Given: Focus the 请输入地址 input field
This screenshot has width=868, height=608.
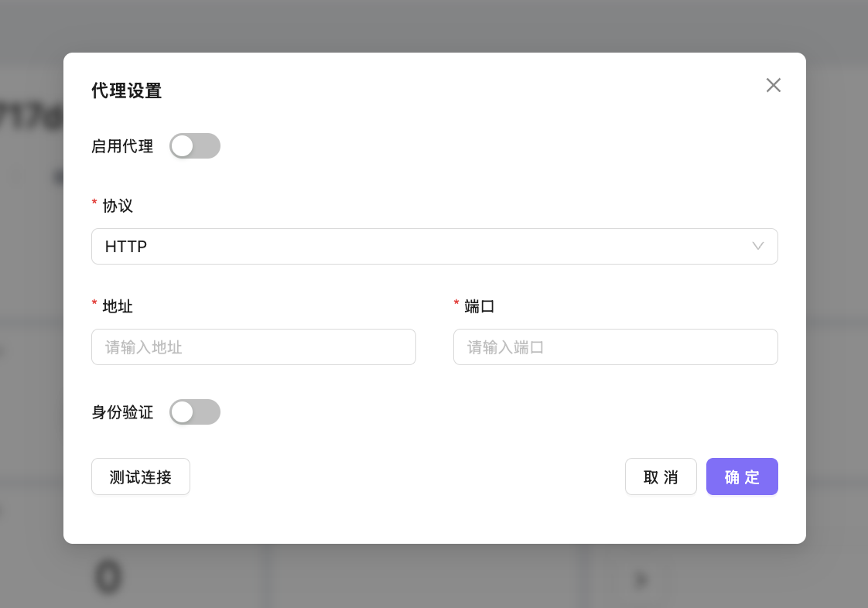Looking at the screenshot, I should pyautogui.click(x=253, y=347).
